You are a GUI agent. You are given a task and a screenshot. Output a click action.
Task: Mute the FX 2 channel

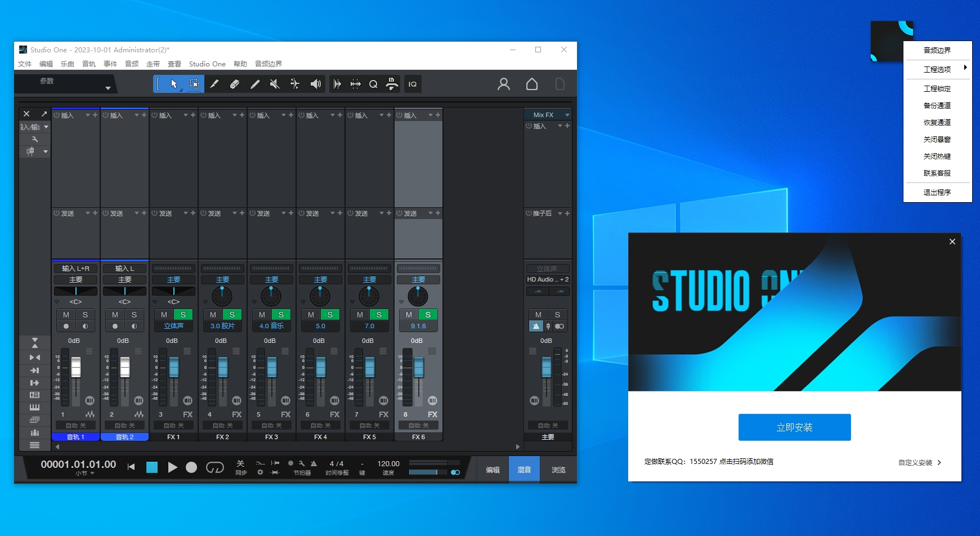[x=213, y=315]
